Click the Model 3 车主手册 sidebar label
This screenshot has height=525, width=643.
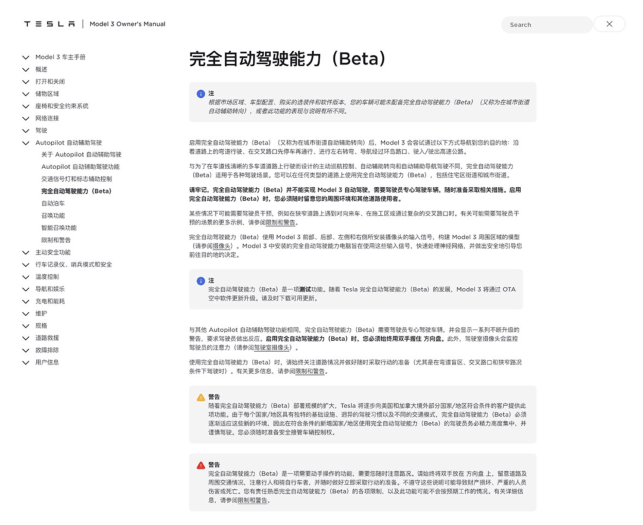60,57
